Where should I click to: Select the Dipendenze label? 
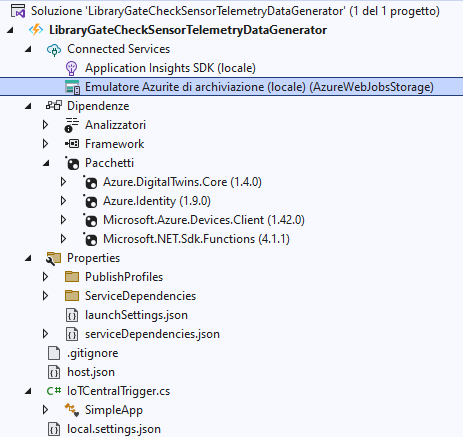tap(98, 106)
